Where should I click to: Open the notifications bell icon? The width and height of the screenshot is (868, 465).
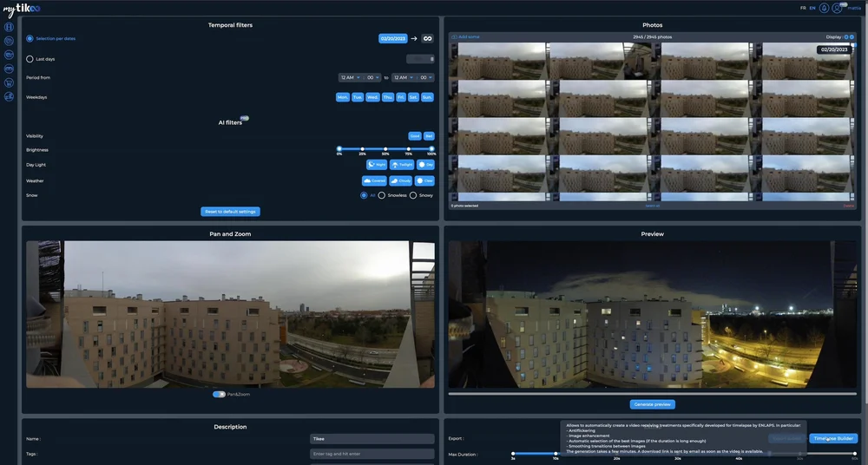(x=824, y=8)
